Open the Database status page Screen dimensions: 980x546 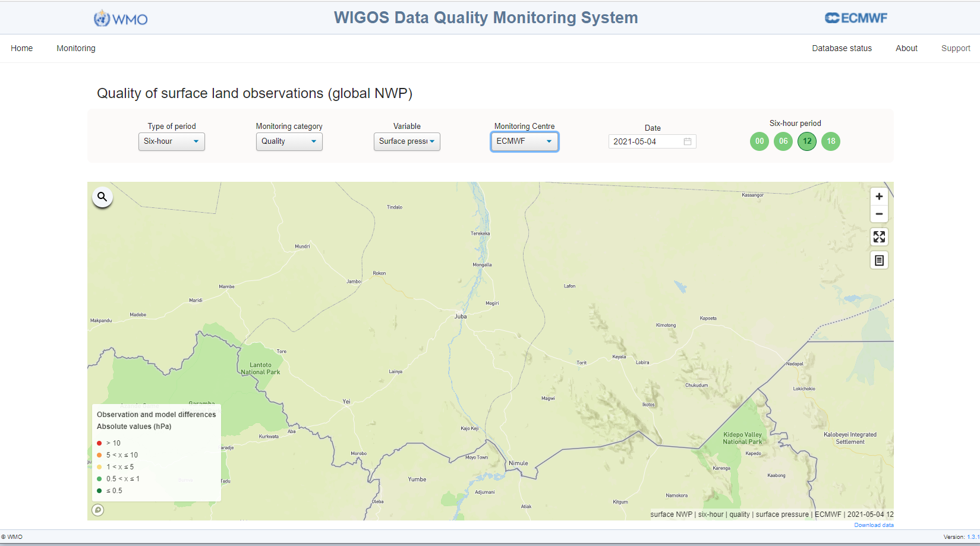pyautogui.click(x=842, y=48)
